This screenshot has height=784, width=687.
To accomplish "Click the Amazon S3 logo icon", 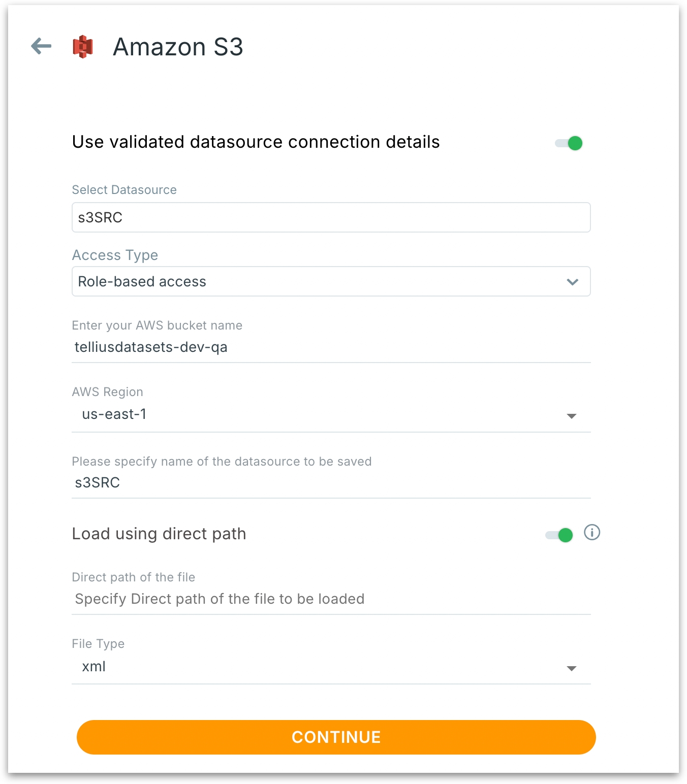I will pyautogui.click(x=83, y=47).
